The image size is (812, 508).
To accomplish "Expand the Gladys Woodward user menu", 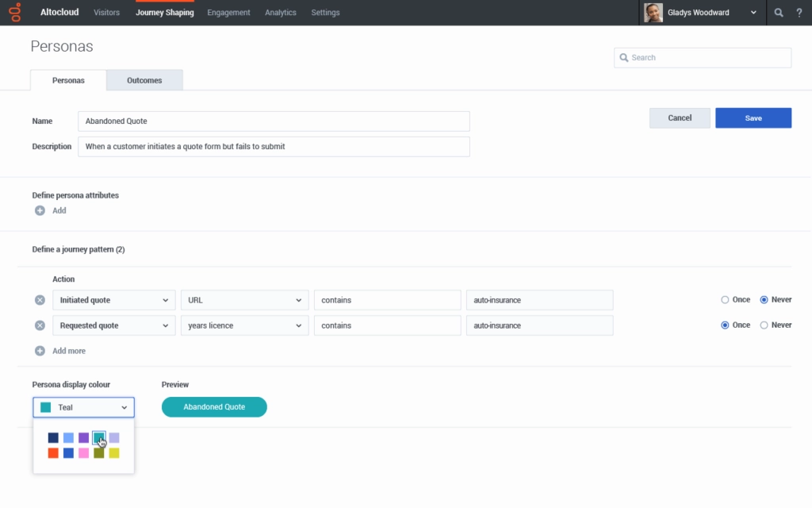I will 753,13.
